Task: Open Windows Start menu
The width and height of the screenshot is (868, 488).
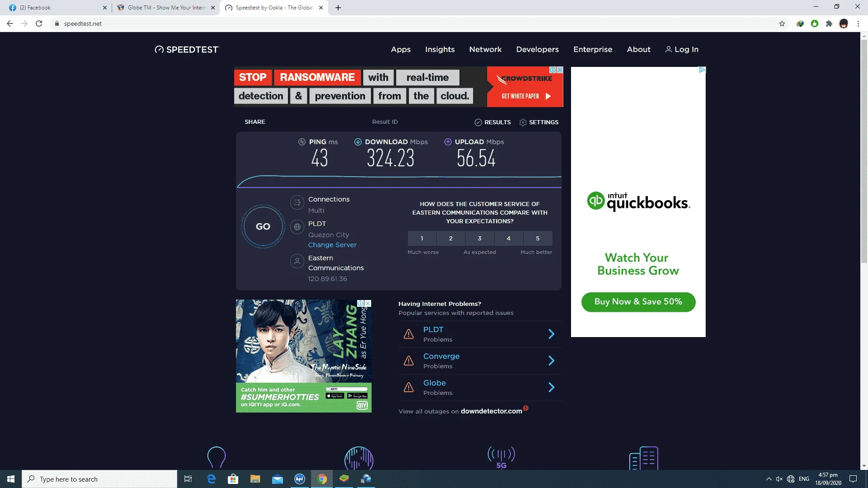Action: 11,479
